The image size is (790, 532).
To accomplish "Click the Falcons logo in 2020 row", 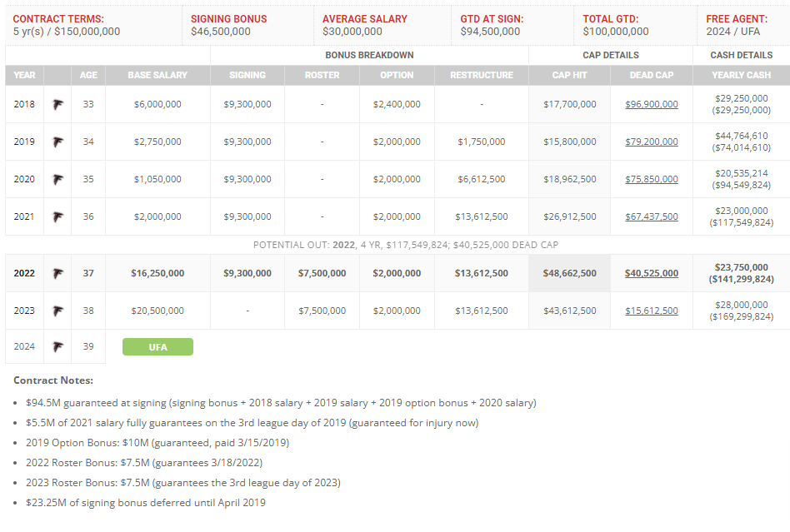I will click(x=58, y=180).
